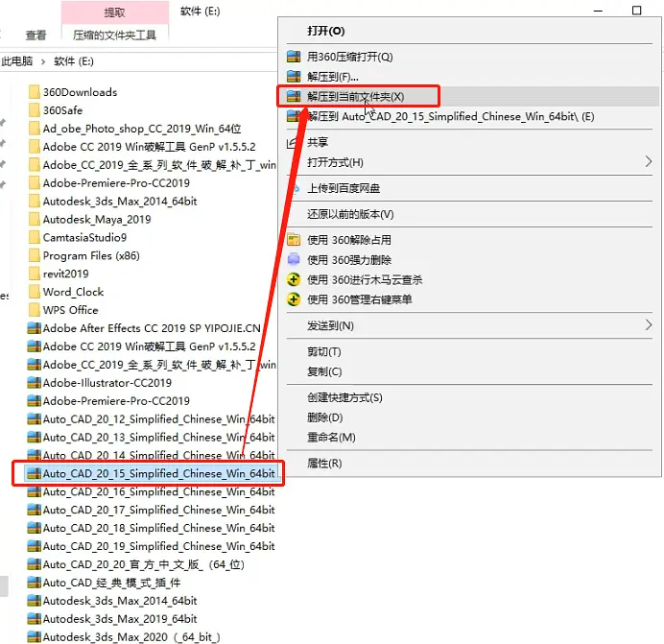Switch to the 提取 ribbon tab
The height and width of the screenshot is (644, 664).
click(x=115, y=12)
